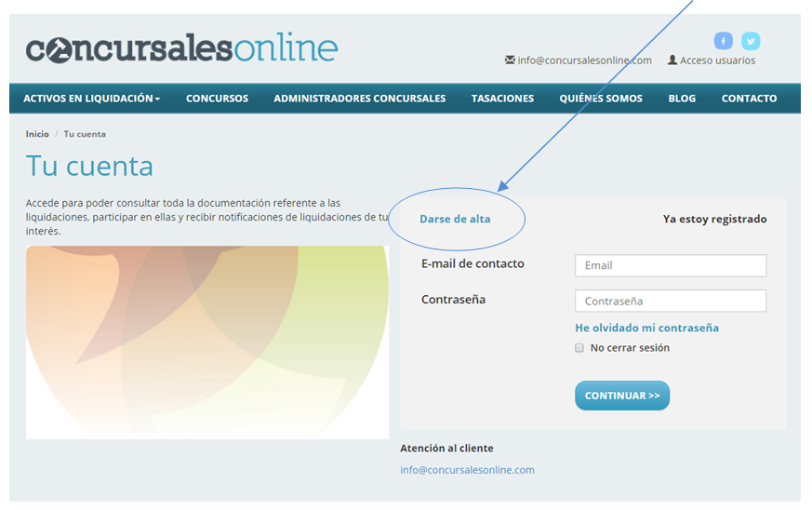Click the He olvidado mi contraseña link
The image size is (812, 510).
[x=646, y=328]
